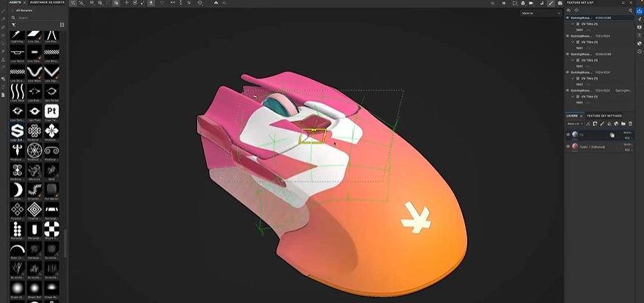Click the pause rendering icon in toolbar
The height and width of the screenshot is (303, 644).
pyautogui.click(x=504, y=4)
